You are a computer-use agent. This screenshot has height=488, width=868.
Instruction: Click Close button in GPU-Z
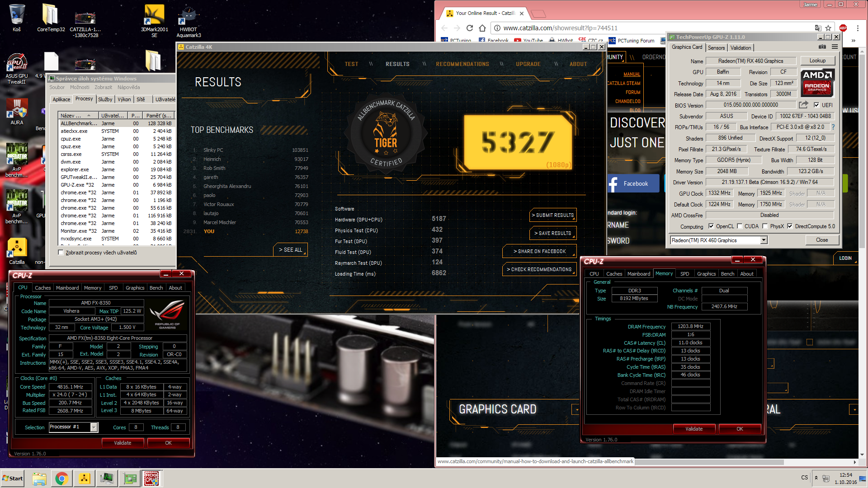[822, 240]
